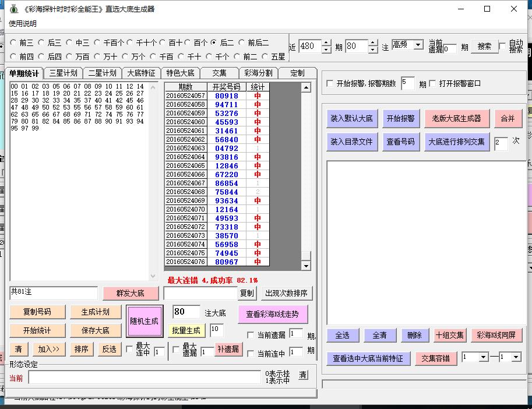Enable the 自动搜索 checkbox
The width and height of the screenshot is (532, 409).
coord(503,46)
